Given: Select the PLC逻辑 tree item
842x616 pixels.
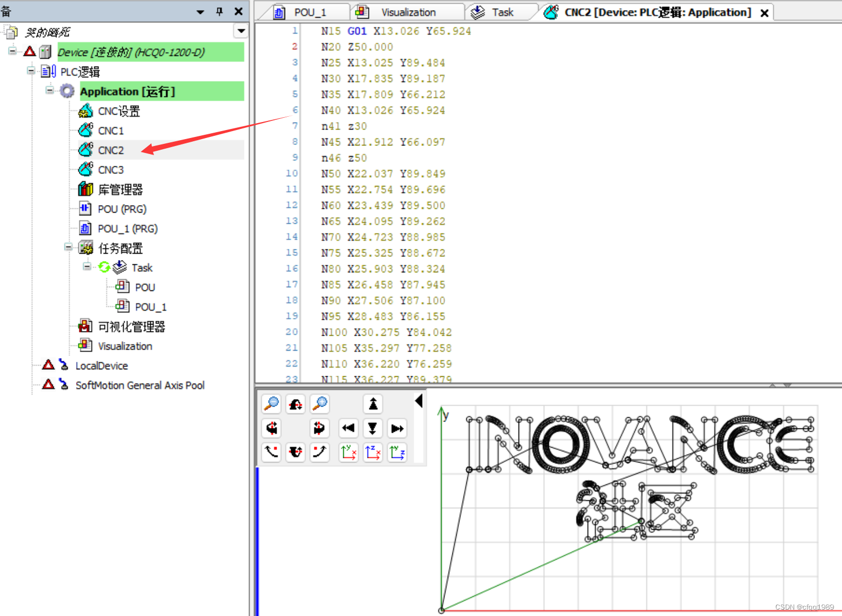Looking at the screenshot, I should point(80,72).
